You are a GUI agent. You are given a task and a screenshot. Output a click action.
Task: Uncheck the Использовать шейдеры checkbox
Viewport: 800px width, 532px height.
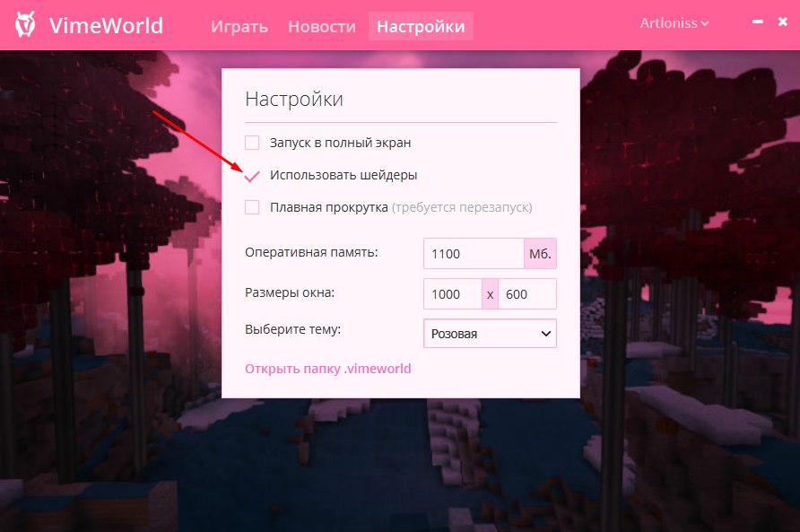[252, 175]
